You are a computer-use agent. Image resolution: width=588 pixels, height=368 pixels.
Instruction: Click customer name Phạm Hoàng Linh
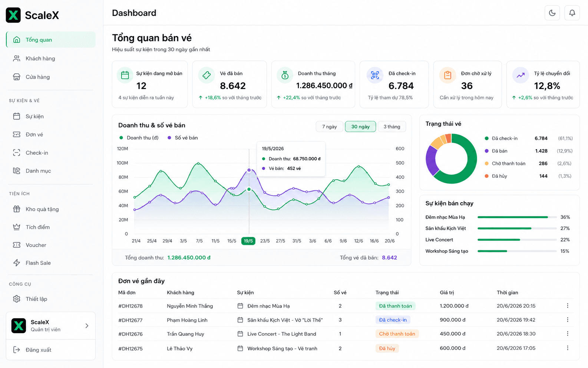coord(187,320)
